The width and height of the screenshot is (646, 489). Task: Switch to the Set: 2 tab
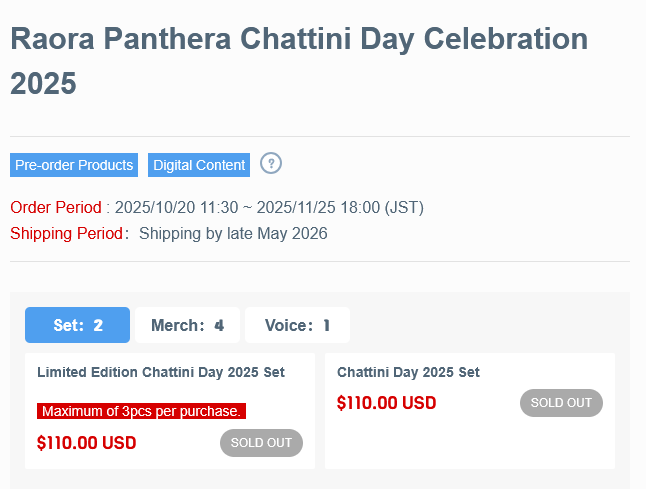tap(78, 325)
